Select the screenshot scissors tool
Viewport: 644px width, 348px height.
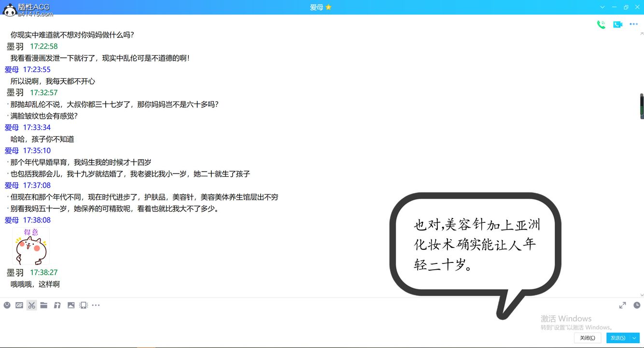pos(31,305)
